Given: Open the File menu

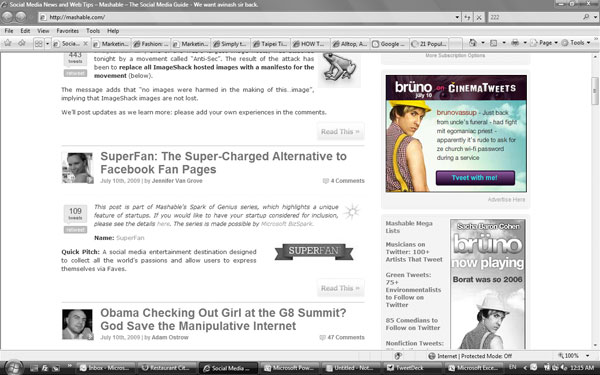Looking at the screenshot, I should pyautogui.click(x=9, y=31).
